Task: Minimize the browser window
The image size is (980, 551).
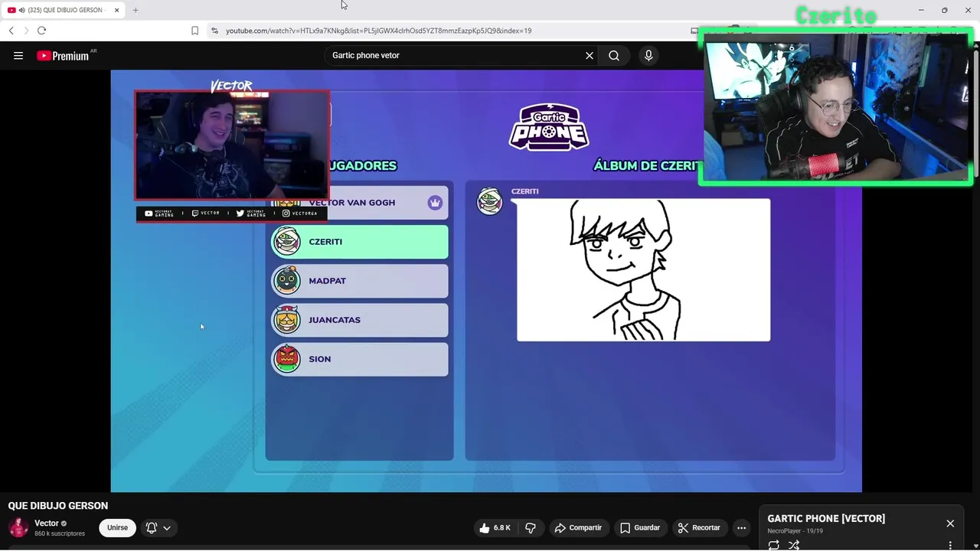Action: pos(921,10)
